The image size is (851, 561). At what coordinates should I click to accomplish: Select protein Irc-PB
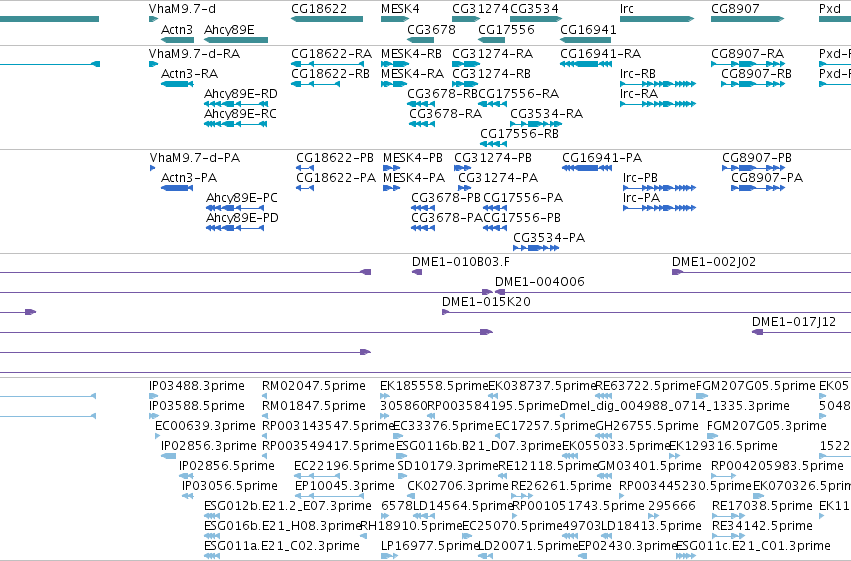coord(659,188)
